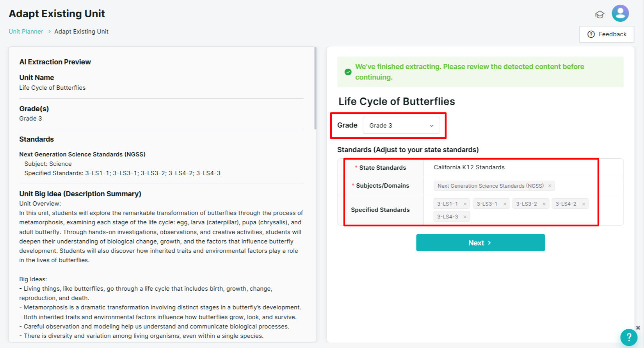Open the Grade 3 dropdown

pos(401,125)
